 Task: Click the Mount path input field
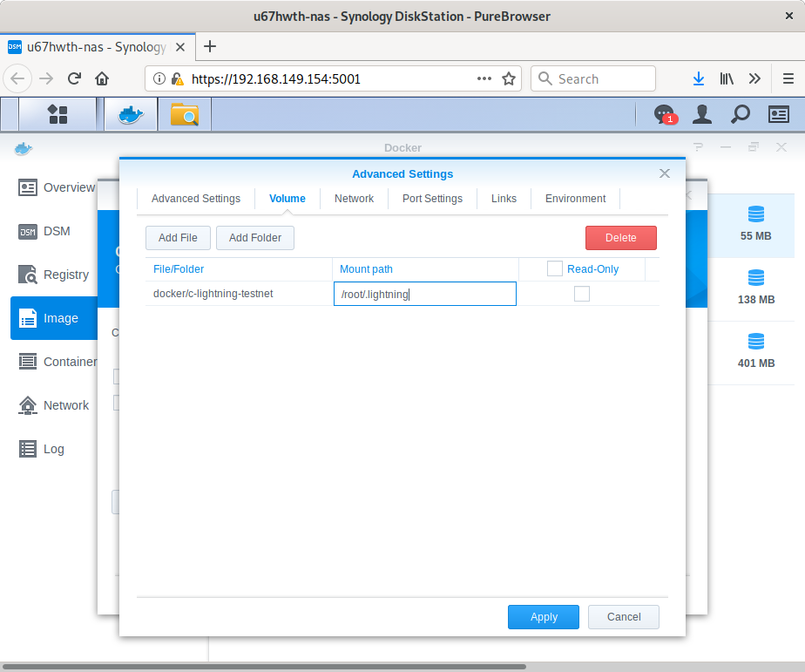424,294
